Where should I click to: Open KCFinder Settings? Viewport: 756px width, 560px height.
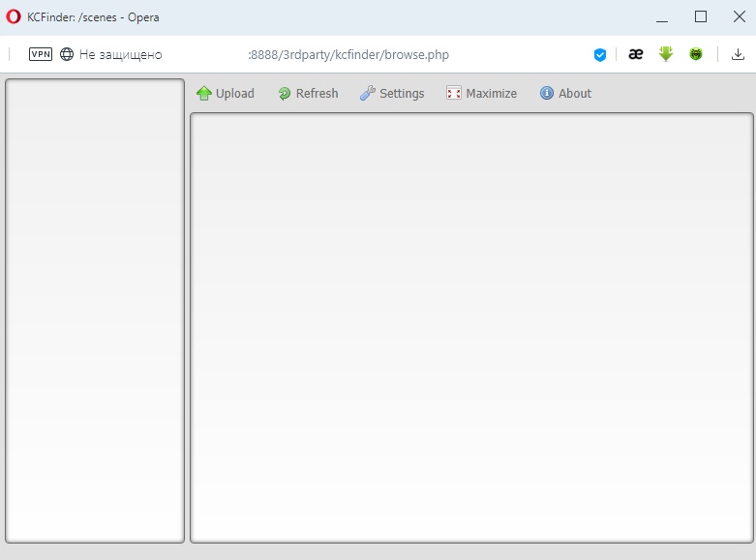coord(392,94)
